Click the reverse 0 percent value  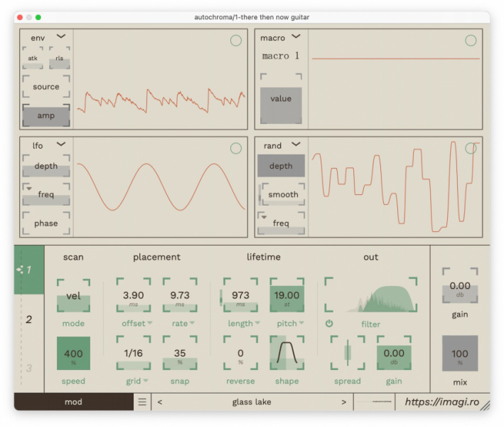(x=240, y=353)
